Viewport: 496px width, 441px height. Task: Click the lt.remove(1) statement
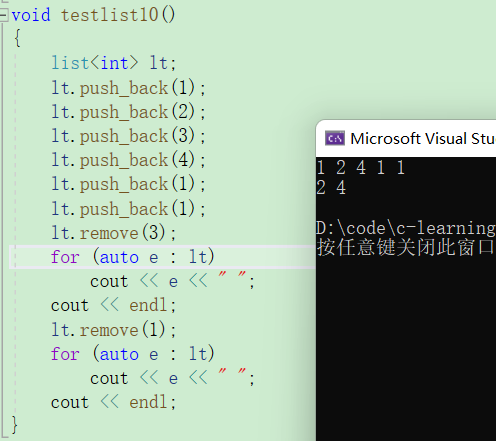[x=113, y=330]
